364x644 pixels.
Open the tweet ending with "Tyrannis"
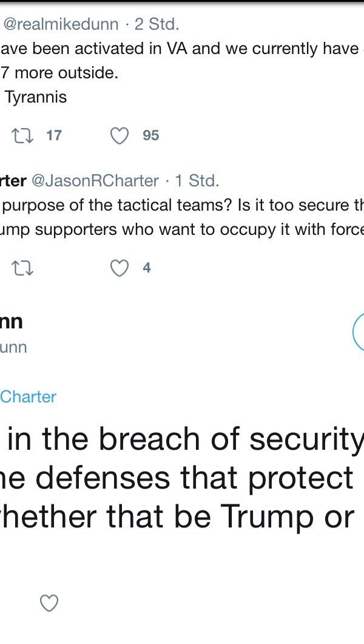pos(35,97)
